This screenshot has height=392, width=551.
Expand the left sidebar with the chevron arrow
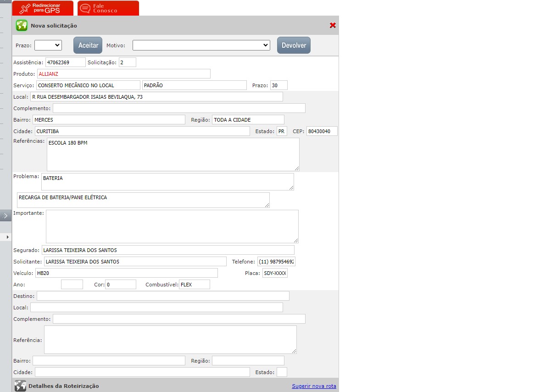(x=6, y=215)
